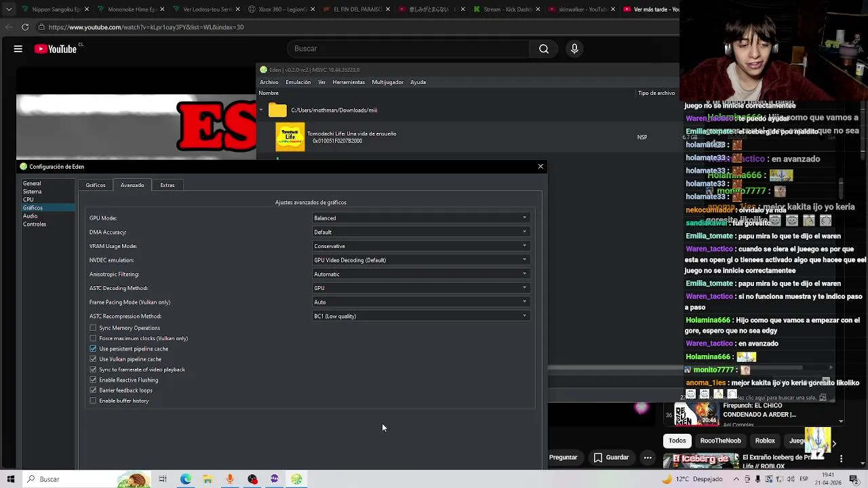Disable Enable Reactive Flushing checkbox

coord(93,380)
